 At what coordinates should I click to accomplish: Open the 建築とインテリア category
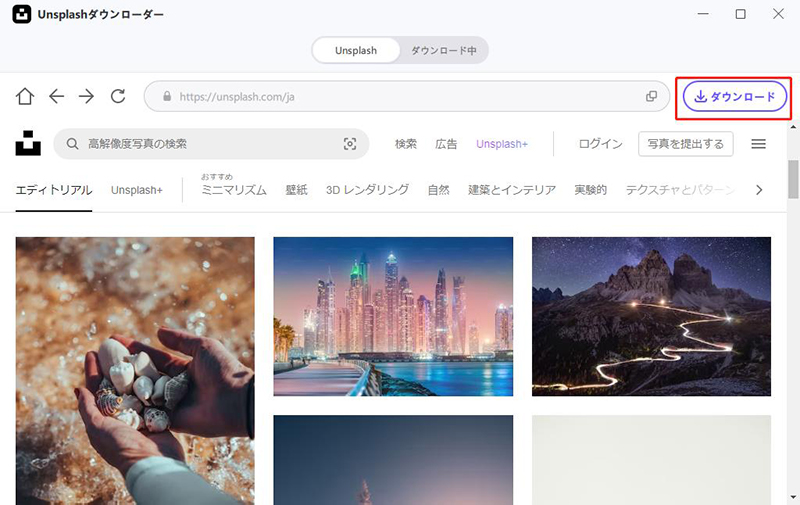point(512,190)
